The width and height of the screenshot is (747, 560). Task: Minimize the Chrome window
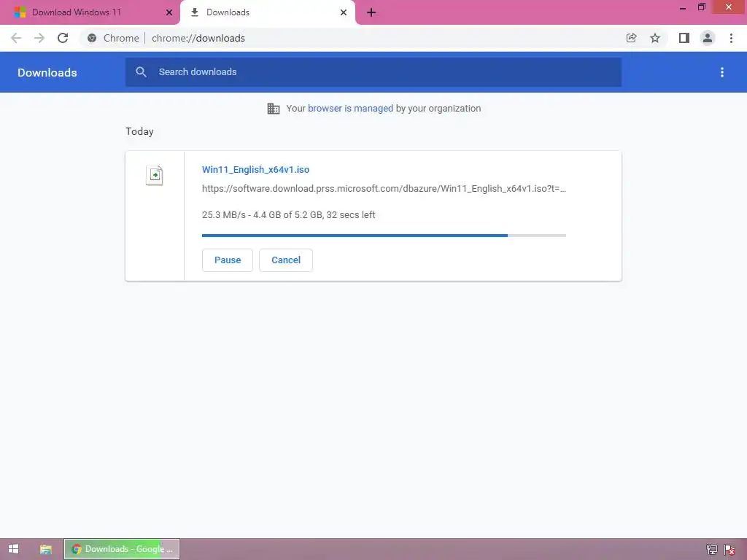pyautogui.click(x=683, y=7)
